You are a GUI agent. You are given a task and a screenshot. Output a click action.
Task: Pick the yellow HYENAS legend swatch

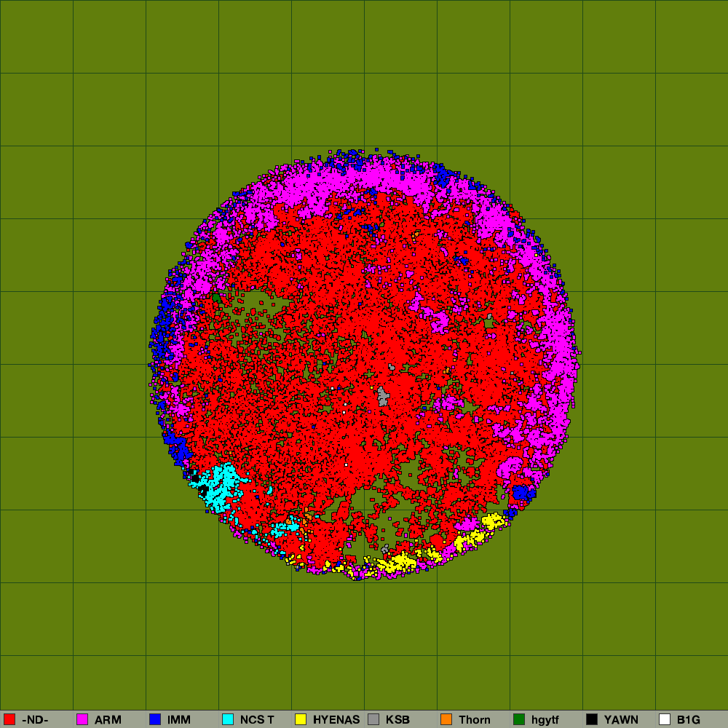coord(301,719)
